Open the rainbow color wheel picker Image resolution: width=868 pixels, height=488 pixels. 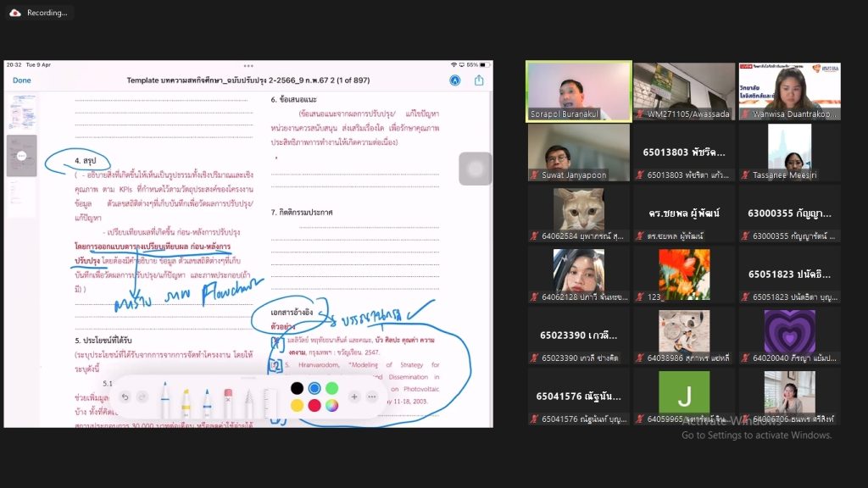[x=332, y=406]
